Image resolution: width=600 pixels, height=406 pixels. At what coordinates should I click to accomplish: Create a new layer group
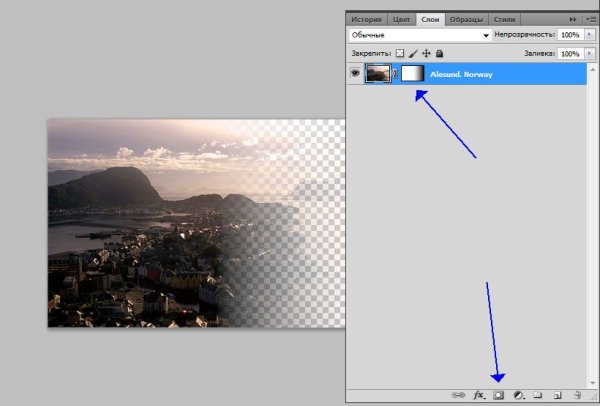click(537, 395)
